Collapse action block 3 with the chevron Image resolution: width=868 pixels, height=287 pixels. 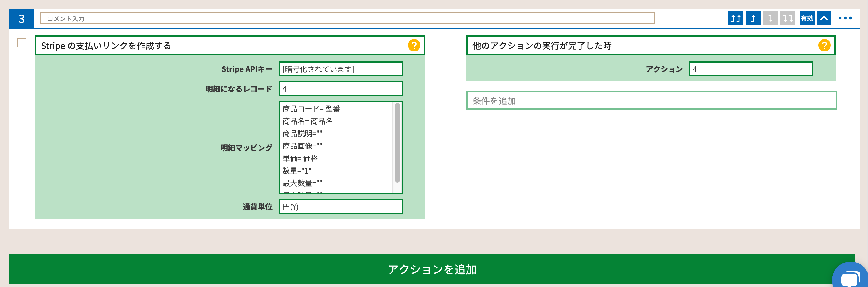(824, 19)
